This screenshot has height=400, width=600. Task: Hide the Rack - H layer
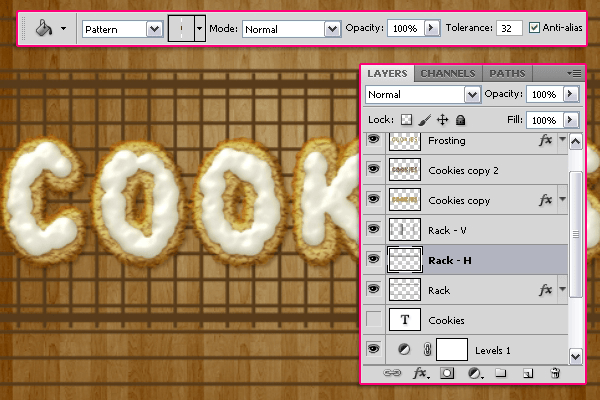[x=373, y=259]
